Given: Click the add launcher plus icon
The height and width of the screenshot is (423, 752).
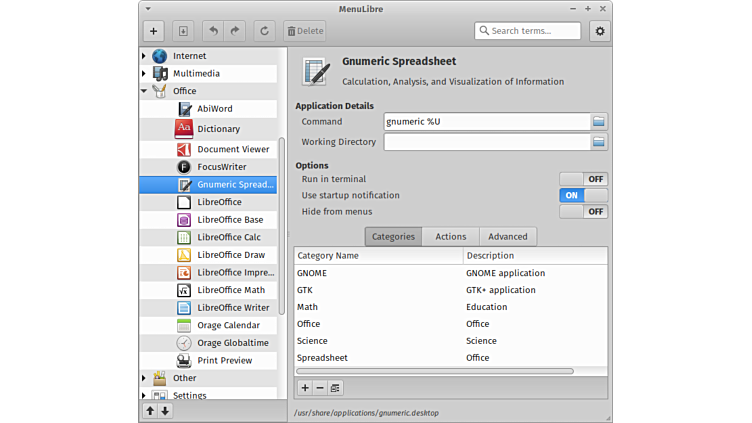Looking at the screenshot, I should [x=153, y=31].
